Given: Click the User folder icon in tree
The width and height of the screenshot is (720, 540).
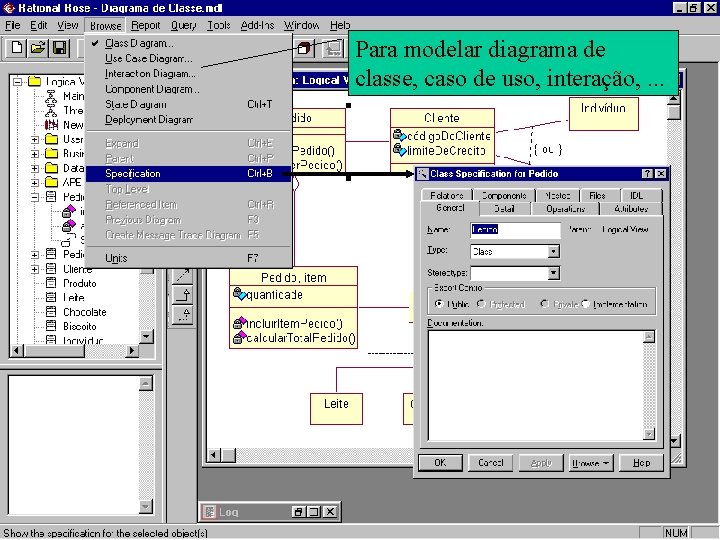Looking at the screenshot, I should [51, 139].
